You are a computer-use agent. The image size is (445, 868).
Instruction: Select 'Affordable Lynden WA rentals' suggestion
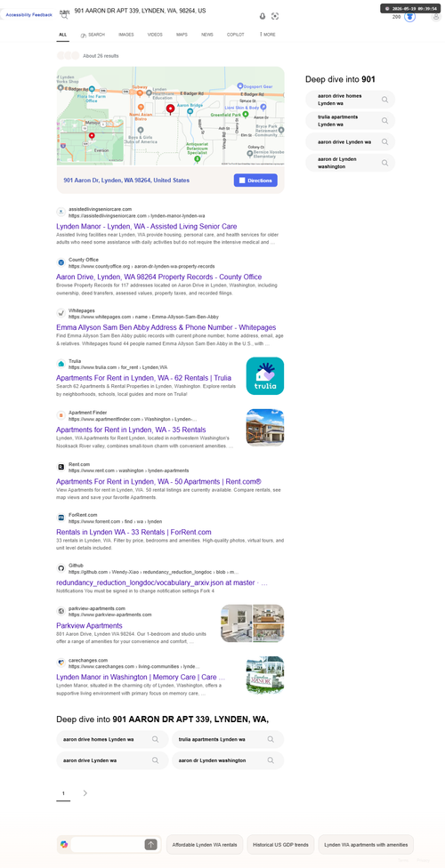point(205,845)
